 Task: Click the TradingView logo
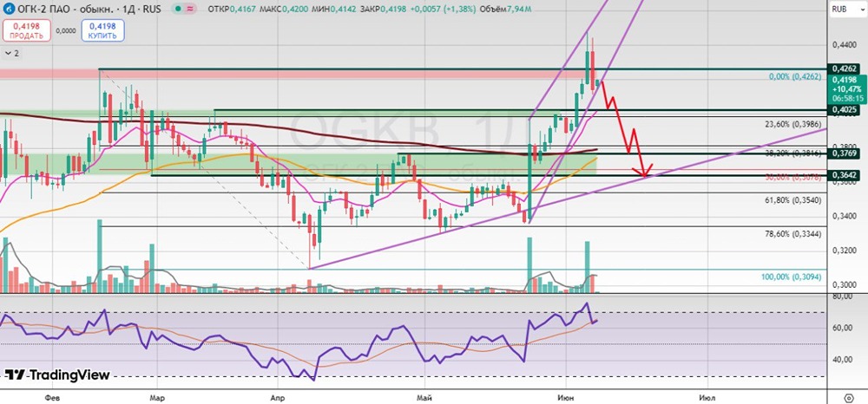pyautogui.click(x=57, y=375)
